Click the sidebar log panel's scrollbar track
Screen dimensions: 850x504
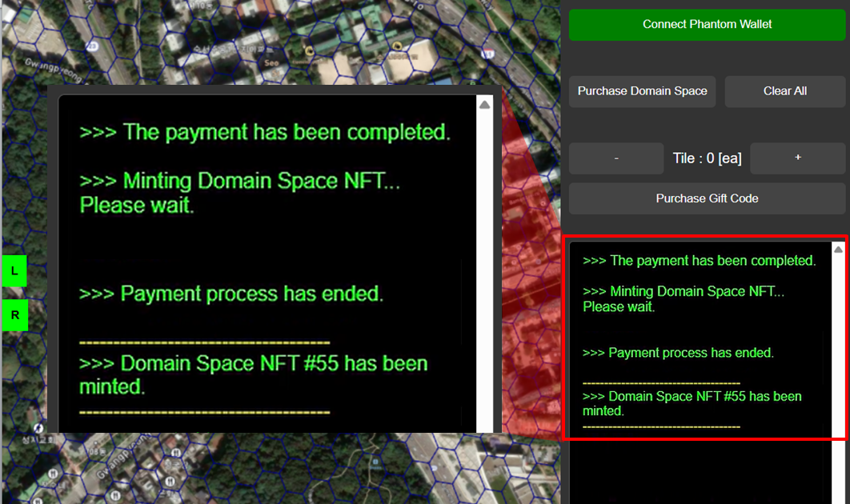pyautogui.click(x=838, y=344)
